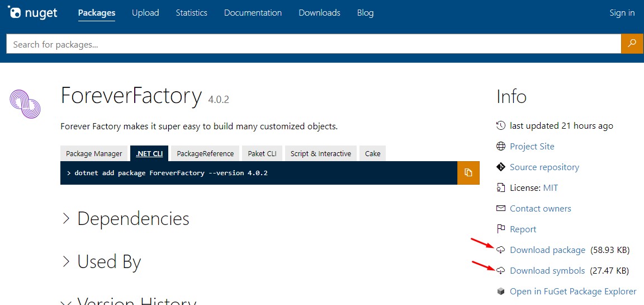Image resolution: width=644 pixels, height=305 pixels.
Task: Click the cloud icon beside Download package
Action: tap(501, 250)
